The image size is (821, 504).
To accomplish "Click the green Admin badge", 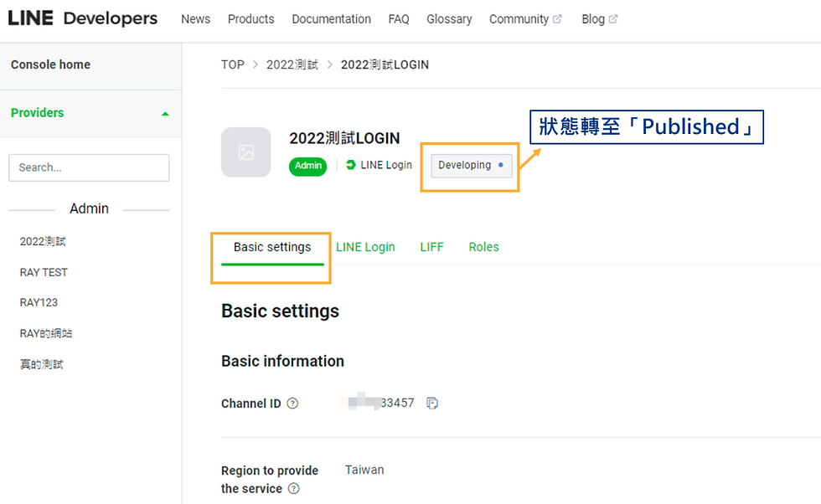I will pyautogui.click(x=308, y=166).
